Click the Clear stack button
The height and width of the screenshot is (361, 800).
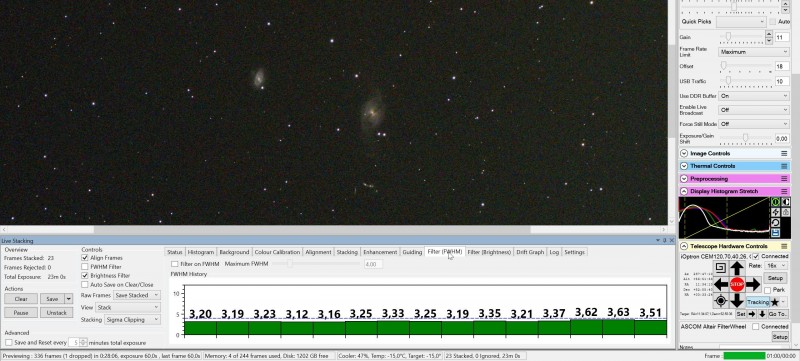(x=21, y=299)
